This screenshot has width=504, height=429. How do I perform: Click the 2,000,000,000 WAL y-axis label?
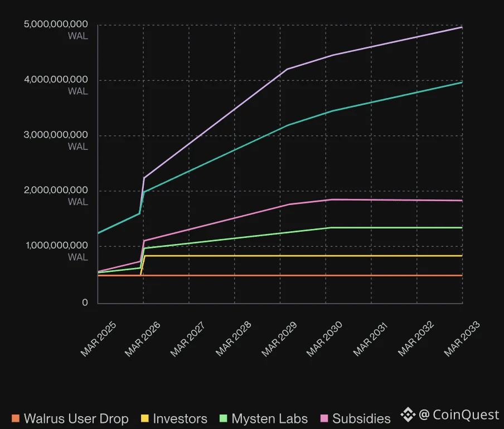(57, 196)
